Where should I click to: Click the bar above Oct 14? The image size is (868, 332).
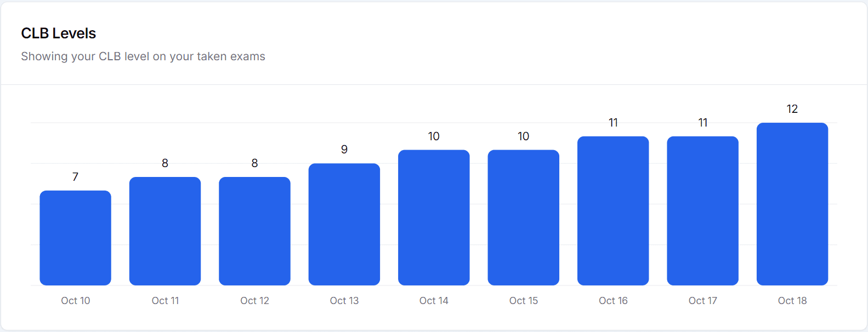click(434, 217)
